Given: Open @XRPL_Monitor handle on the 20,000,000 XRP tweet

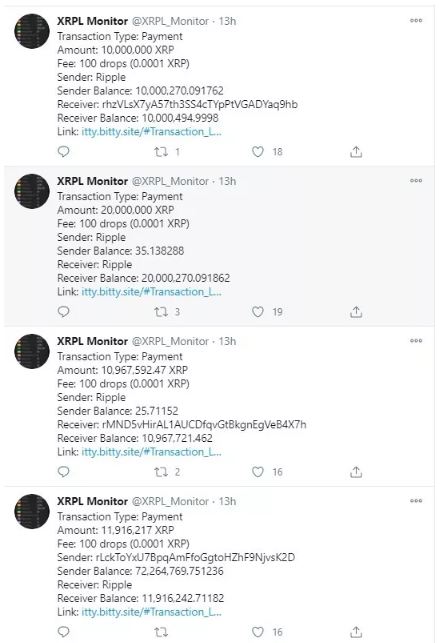Looking at the screenshot, I should pyautogui.click(x=170, y=181).
